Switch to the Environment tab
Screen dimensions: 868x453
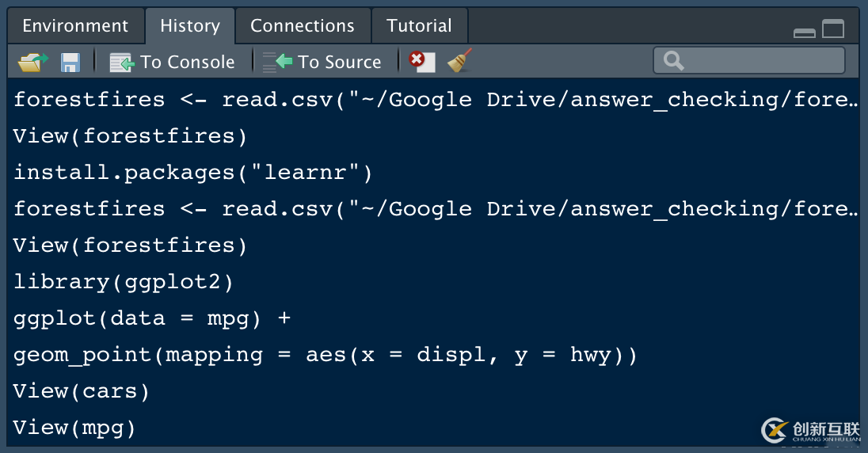(75, 26)
